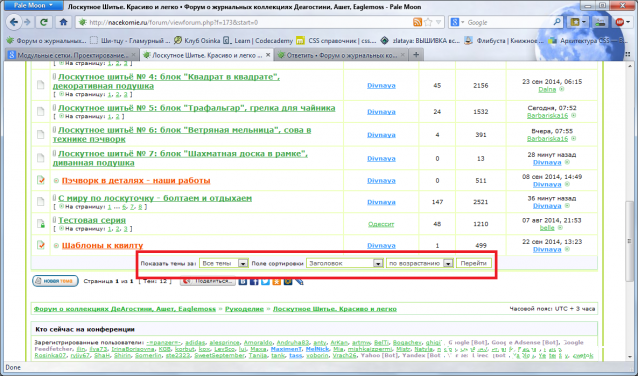Open author 'Одессит' profile link
This screenshot has width=638, height=376.
coord(381,224)
